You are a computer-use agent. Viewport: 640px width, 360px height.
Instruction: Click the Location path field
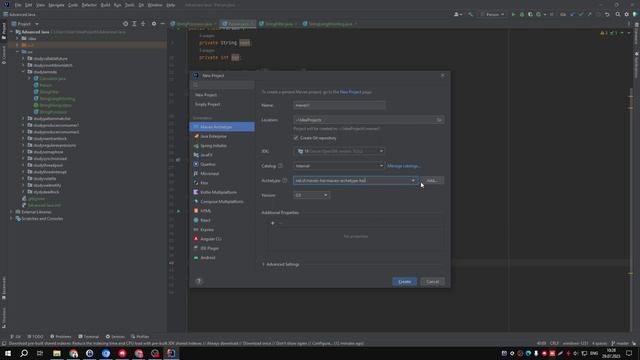click(364, 120)
